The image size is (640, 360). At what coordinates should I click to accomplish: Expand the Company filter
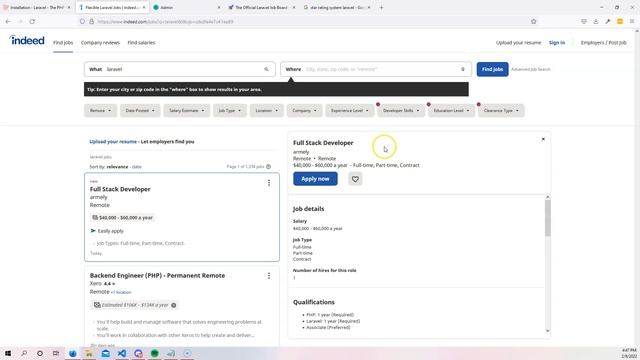pyautogui.click(x=304, y=111)
